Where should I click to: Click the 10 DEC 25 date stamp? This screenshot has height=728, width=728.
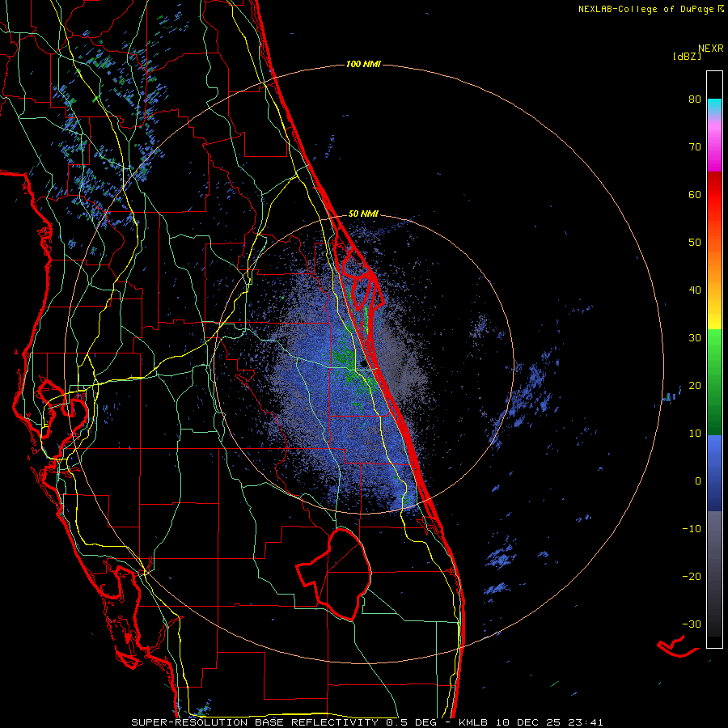(529, 722)
